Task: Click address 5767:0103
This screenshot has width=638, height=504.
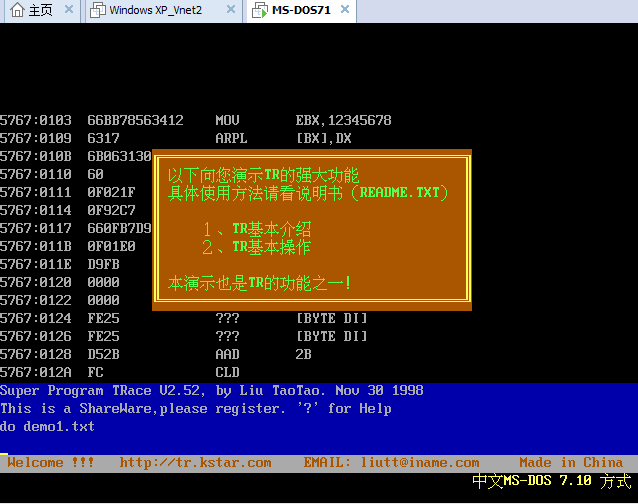Action: point(36,120)
